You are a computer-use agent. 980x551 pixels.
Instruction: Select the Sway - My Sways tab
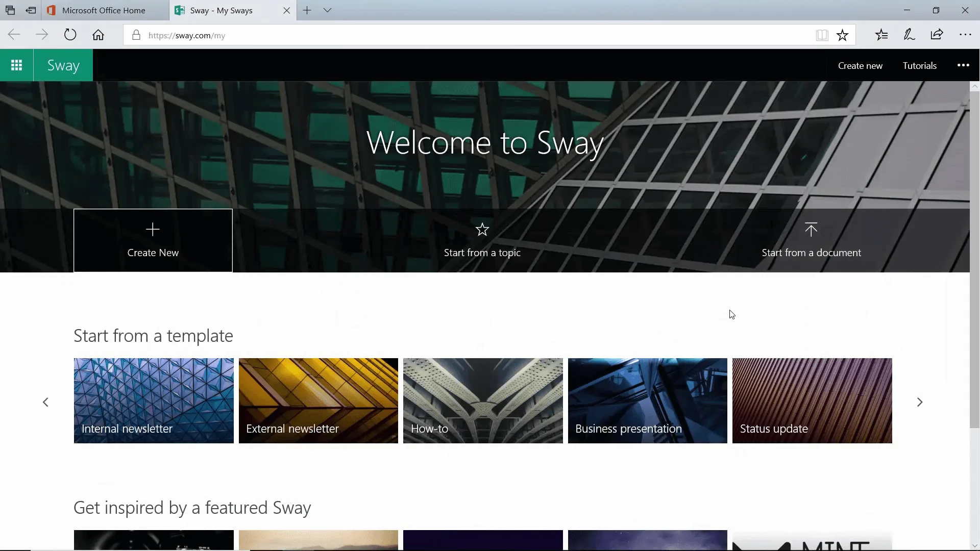point(222,10)
